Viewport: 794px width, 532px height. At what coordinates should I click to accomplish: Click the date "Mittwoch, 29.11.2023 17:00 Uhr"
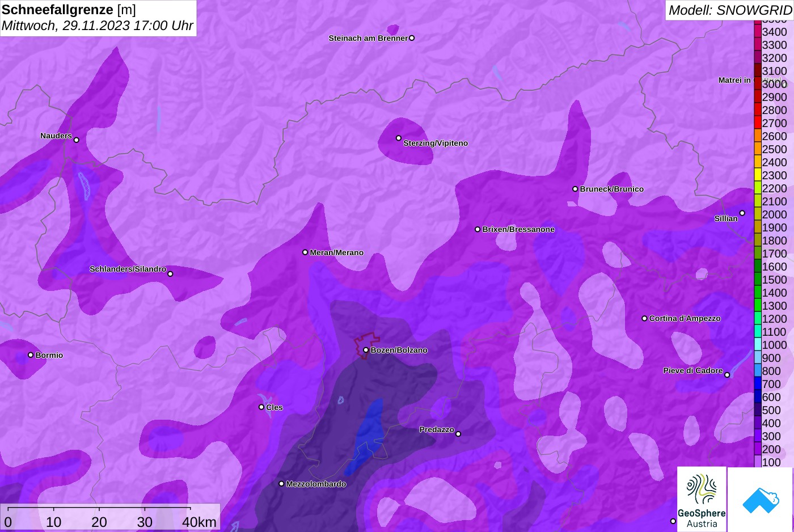point(98,26)
